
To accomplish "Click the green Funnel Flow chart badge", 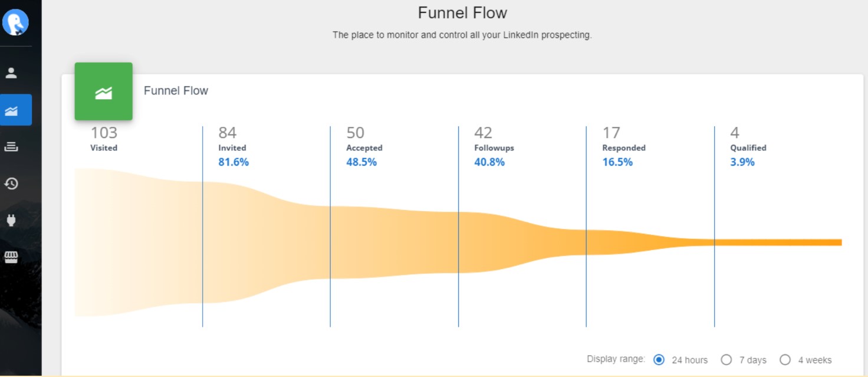I will (104, 91).
